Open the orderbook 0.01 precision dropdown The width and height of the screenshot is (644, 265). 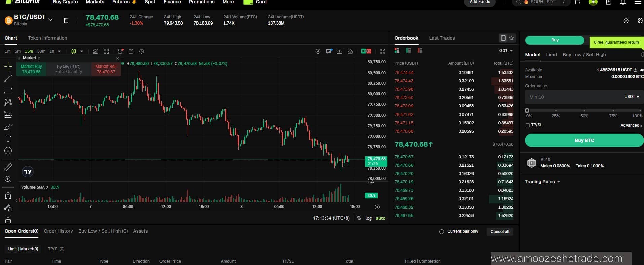coord(506,51)
